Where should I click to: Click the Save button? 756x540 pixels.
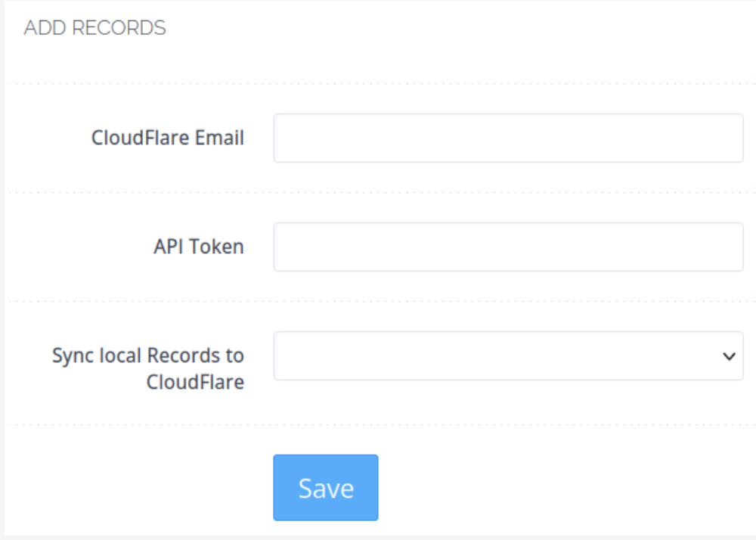coord(325,488)
